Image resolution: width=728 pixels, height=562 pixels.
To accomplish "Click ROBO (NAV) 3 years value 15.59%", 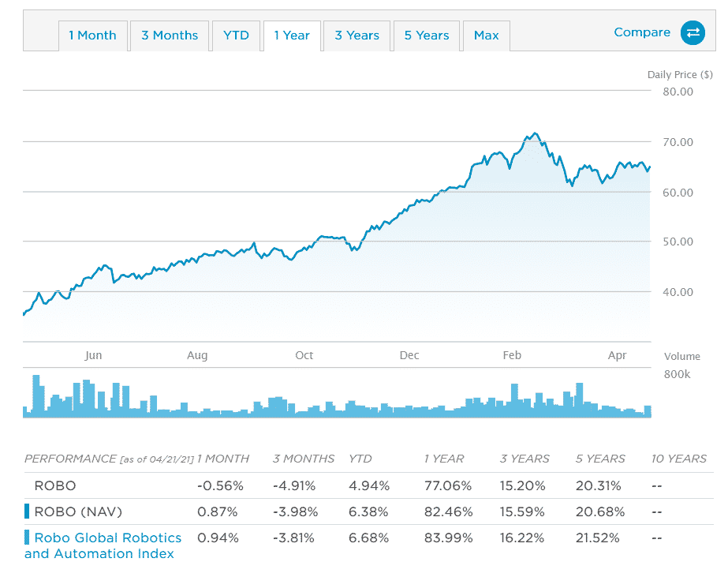I will coord(522,511).
